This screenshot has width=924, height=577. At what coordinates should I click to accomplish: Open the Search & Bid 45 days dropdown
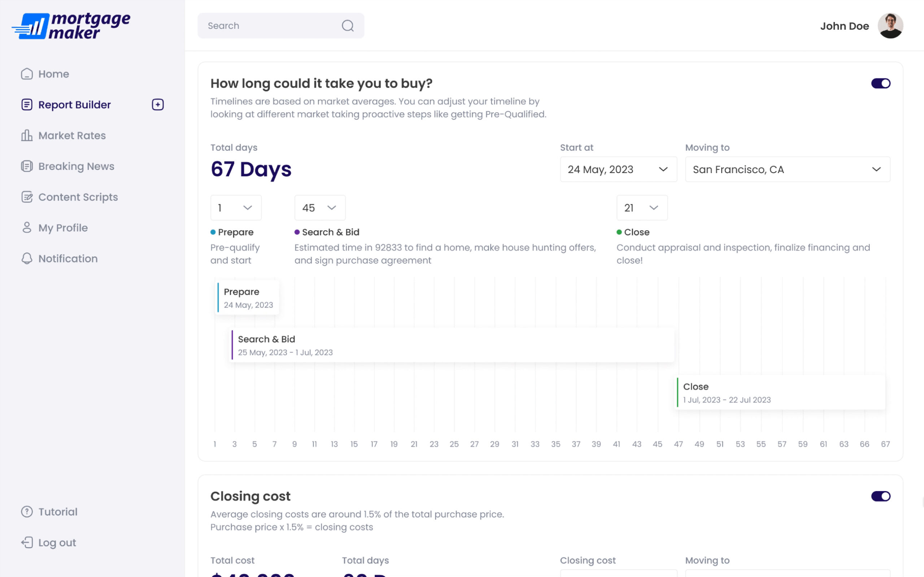319,208
